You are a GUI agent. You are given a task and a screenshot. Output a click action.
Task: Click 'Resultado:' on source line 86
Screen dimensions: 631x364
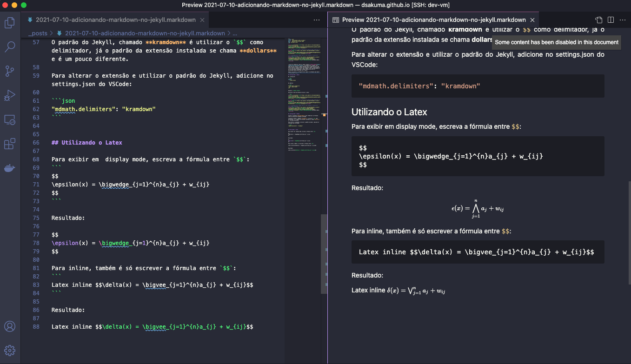coord(68,310)
